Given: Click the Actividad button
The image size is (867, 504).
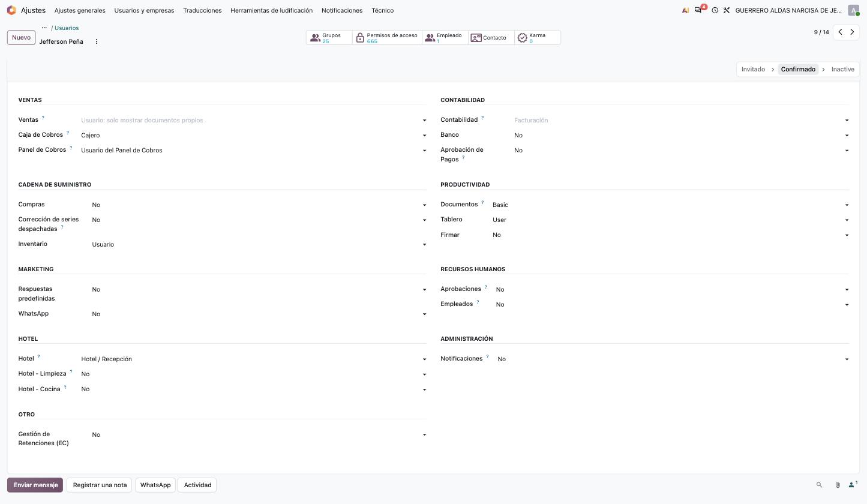Looking at the screenshot, I should pos(197,485).
